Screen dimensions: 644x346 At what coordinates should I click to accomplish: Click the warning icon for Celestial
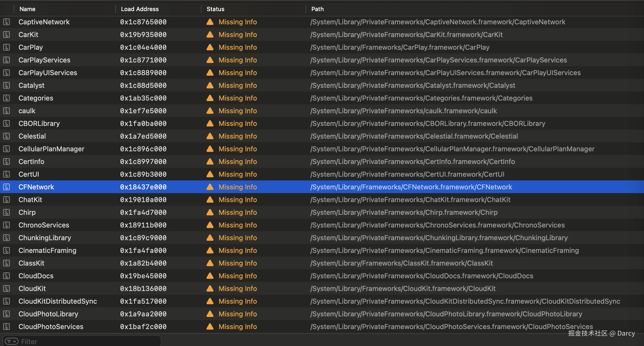210,136
